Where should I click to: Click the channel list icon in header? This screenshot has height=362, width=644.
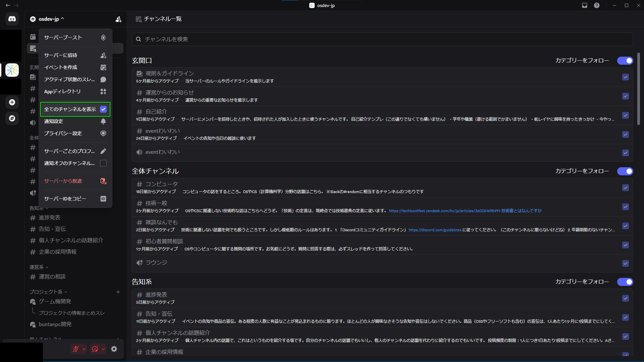coord(139,19)
